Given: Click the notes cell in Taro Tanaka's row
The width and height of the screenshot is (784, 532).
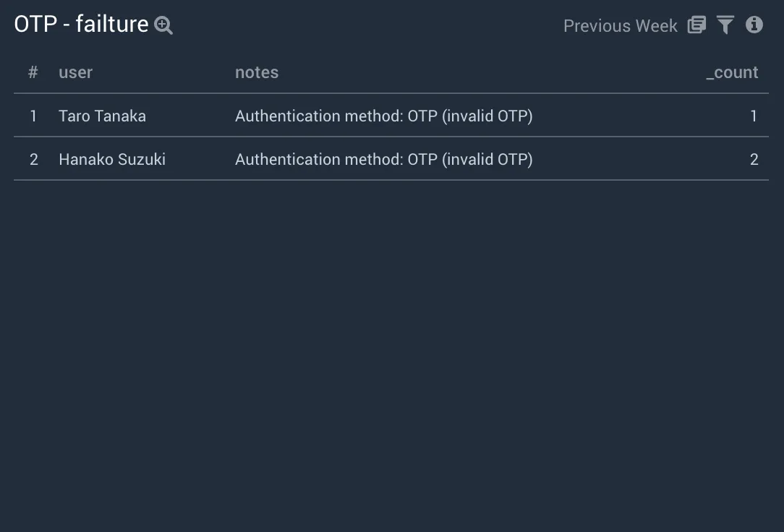Looking at the screenshot, I should pos(383,116).
